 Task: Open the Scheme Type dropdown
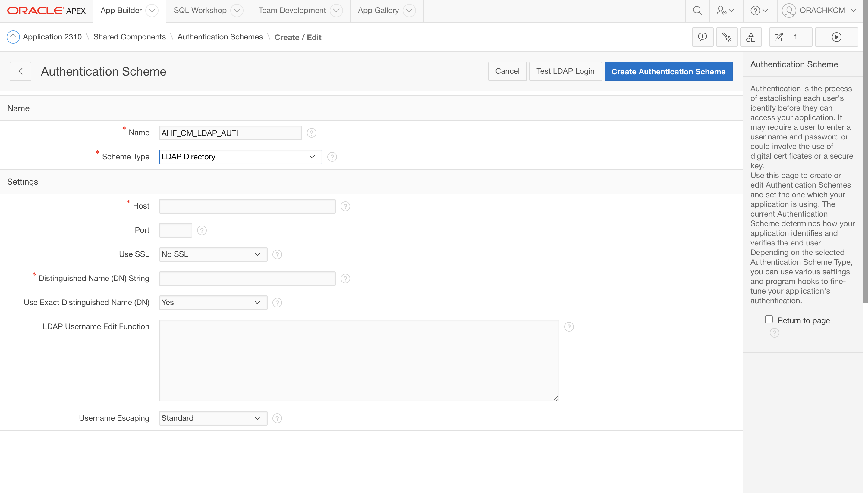[240, 157]
